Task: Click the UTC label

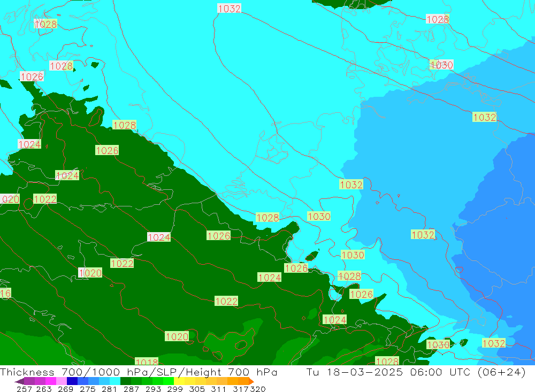Action: click(460, 372)
